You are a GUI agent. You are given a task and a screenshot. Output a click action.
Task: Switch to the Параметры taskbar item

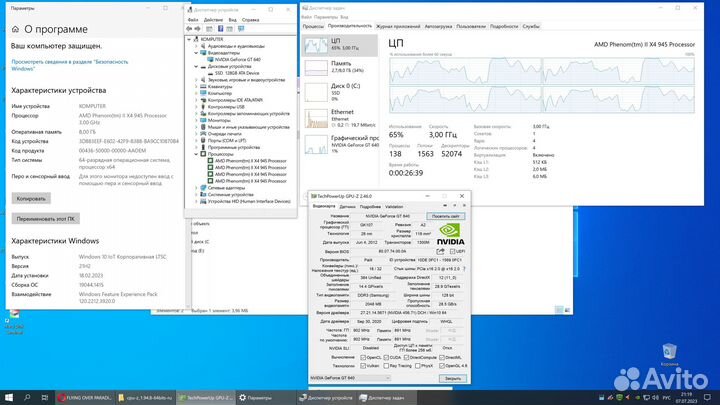click(x=265, y=398)
